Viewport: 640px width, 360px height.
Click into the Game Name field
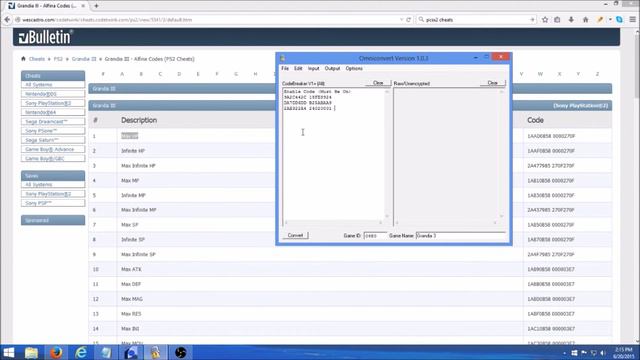(460, 236)
